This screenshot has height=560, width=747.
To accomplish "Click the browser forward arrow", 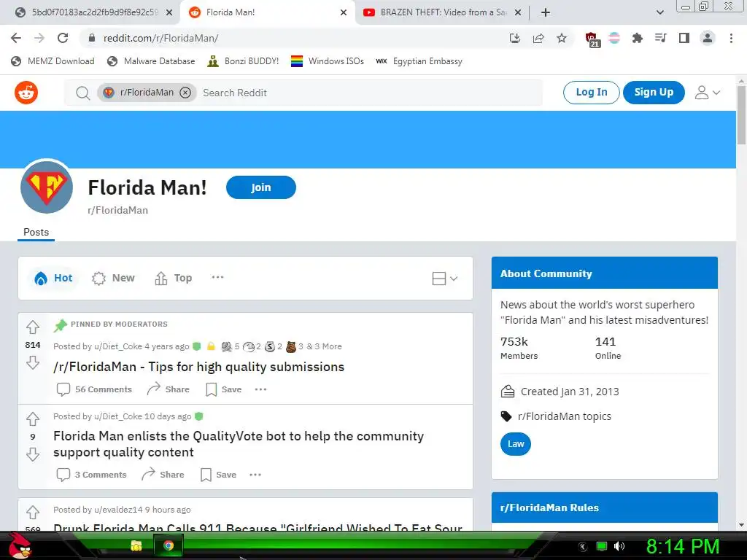I will (39, 38).
